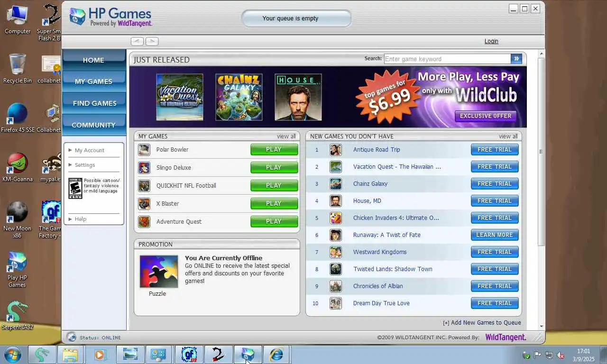Click the search go arrow button
Screen dimensions: 607x364
point(516,59)
